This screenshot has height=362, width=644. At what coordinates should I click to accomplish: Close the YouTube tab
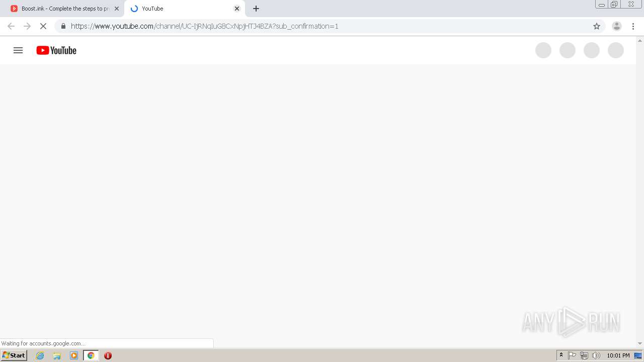point(237,9)
